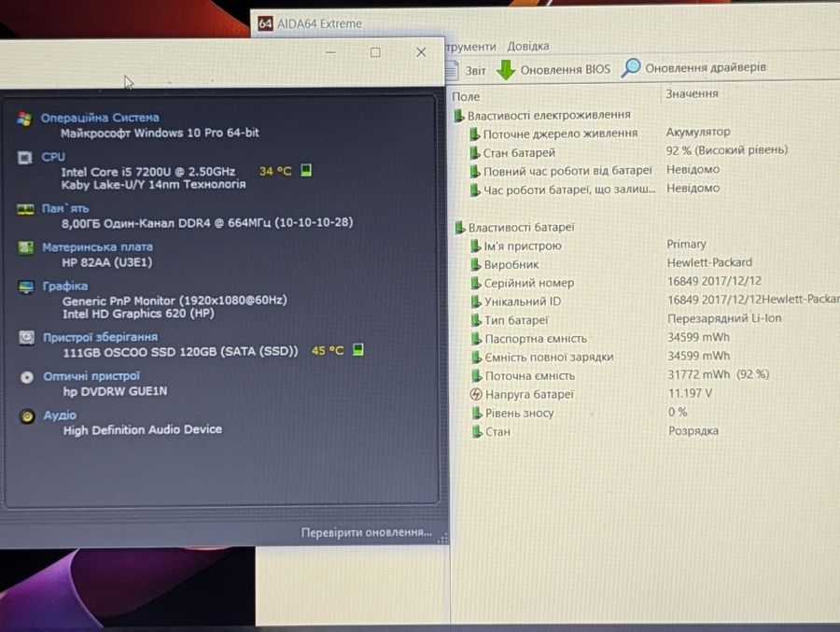
Task: Click the Властивості батареї group icon
Action: 459,227
